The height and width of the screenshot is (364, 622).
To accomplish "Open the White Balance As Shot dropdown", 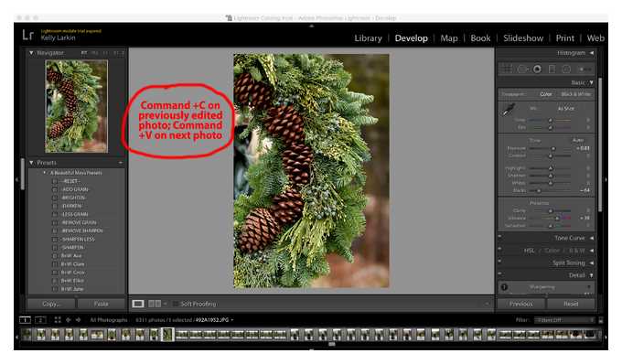I will tap(566, 108).
